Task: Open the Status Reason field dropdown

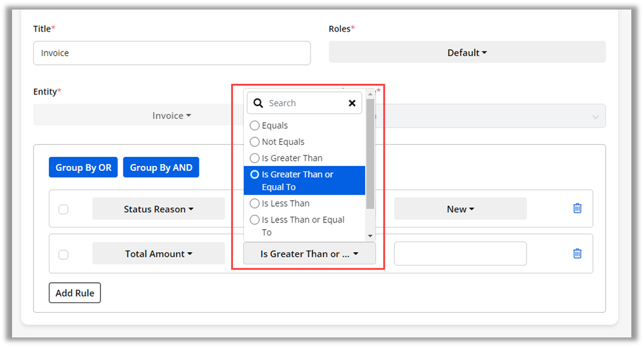Action: (x=159, y=209)
